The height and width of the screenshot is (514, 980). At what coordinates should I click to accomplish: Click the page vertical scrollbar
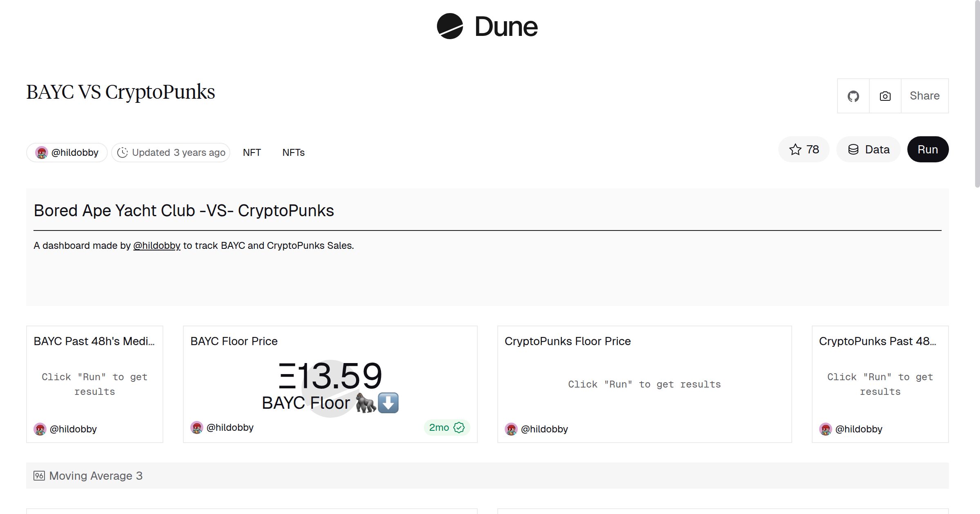pos(977,94)
